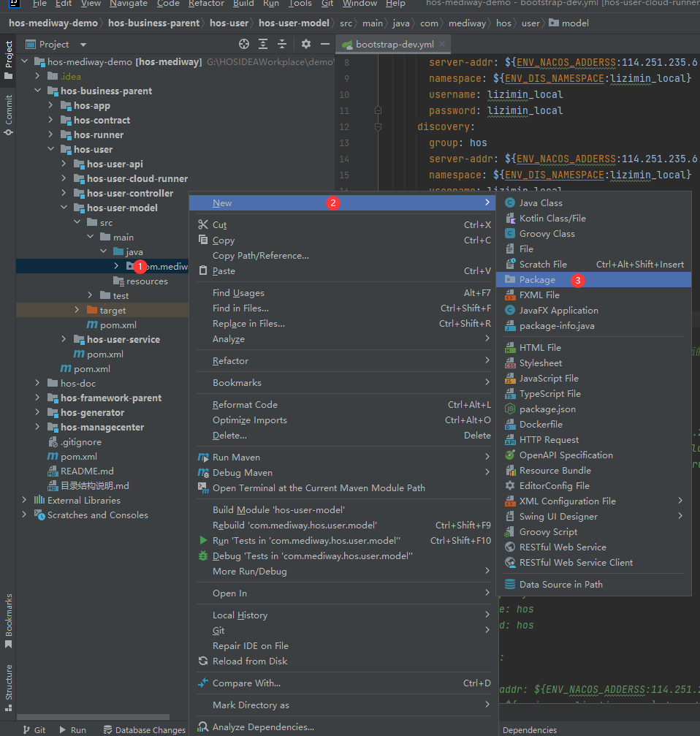Expand the hos-app module node
Image resolution: width=700 pixels, height=736 pixels.
51,106
